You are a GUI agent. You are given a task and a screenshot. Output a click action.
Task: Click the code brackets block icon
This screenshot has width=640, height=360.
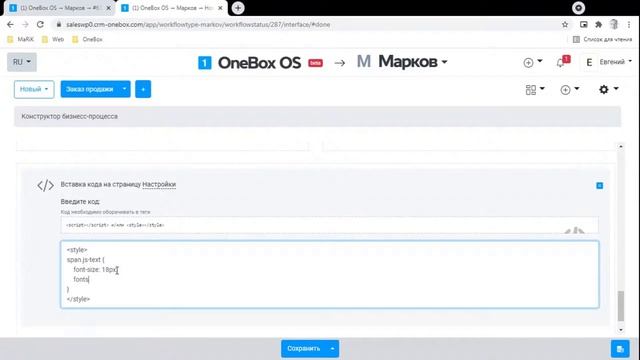tap(45, 185)
